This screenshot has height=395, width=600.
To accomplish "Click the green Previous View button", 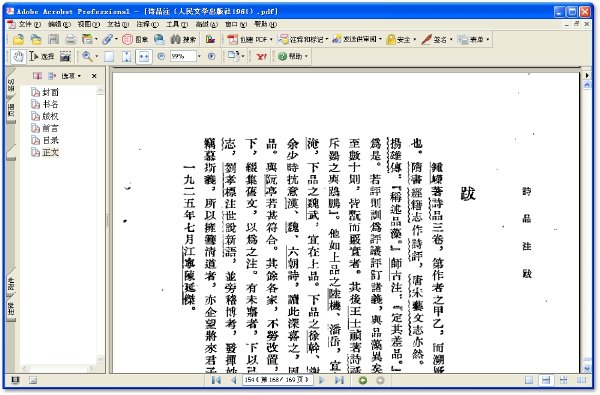I will (363, 380).
